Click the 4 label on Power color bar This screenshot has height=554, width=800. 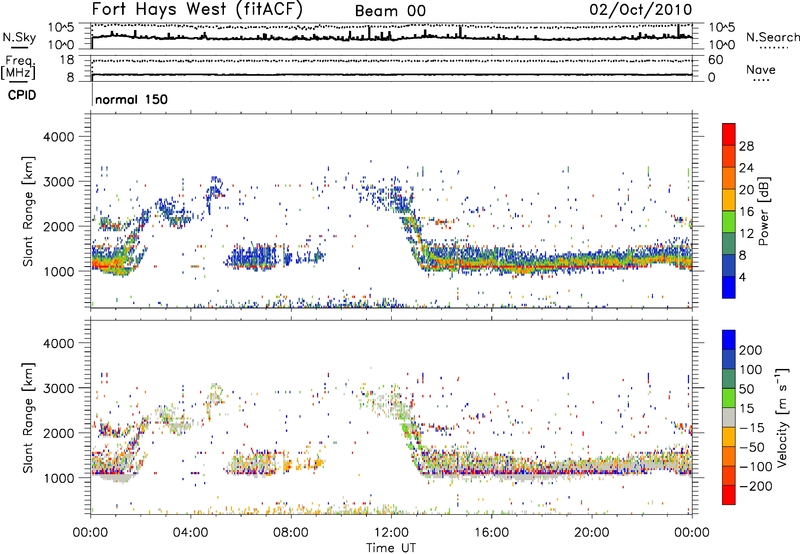click(743, 278)
